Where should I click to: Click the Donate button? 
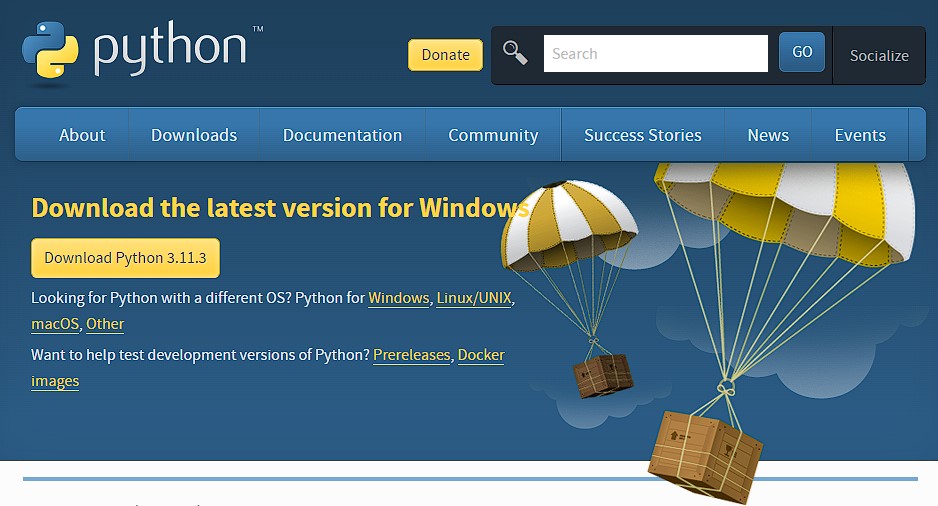(x=446, y=55)
